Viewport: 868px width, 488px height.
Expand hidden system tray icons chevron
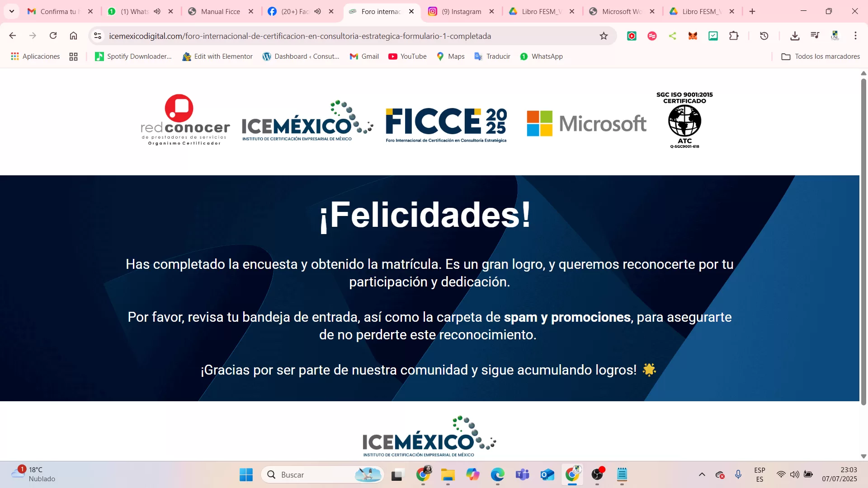click(x=702, y=474)
